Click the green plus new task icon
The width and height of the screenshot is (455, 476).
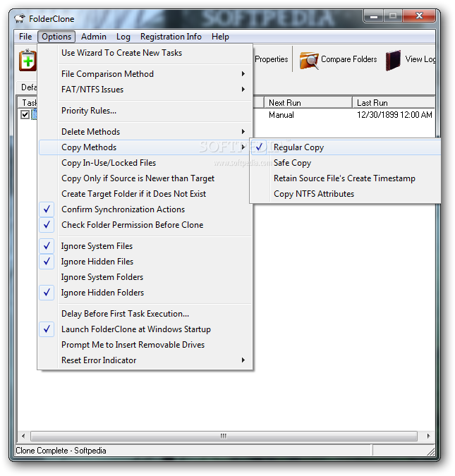coord(28,60)
